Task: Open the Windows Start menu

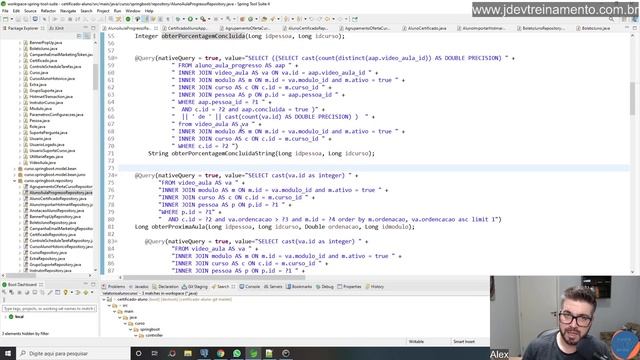Action: [8, 353]
